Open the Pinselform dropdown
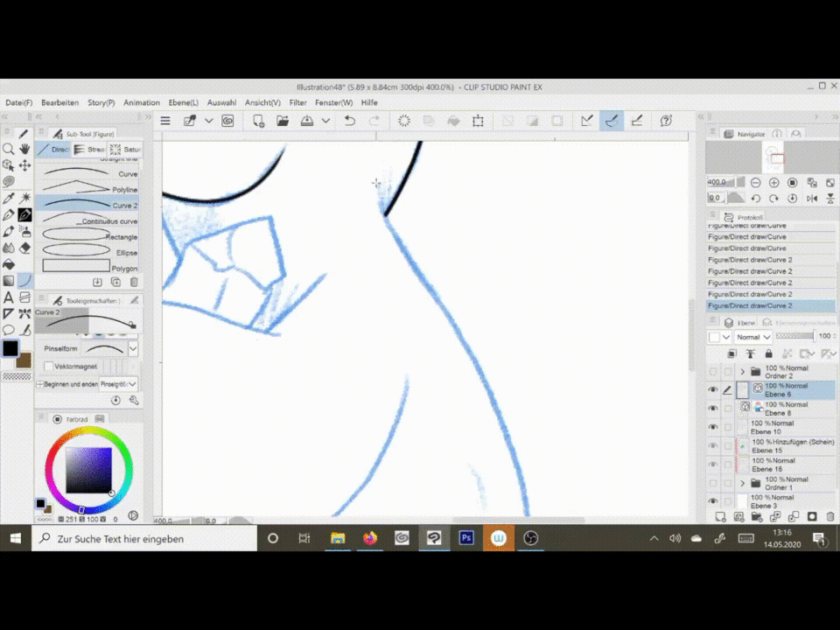Image resolution: width=840 pixels, height=630 pixels. [133, 349]
